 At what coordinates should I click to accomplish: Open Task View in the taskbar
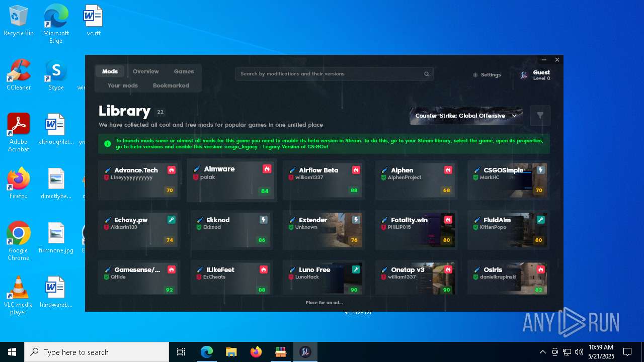pos(181,352)
